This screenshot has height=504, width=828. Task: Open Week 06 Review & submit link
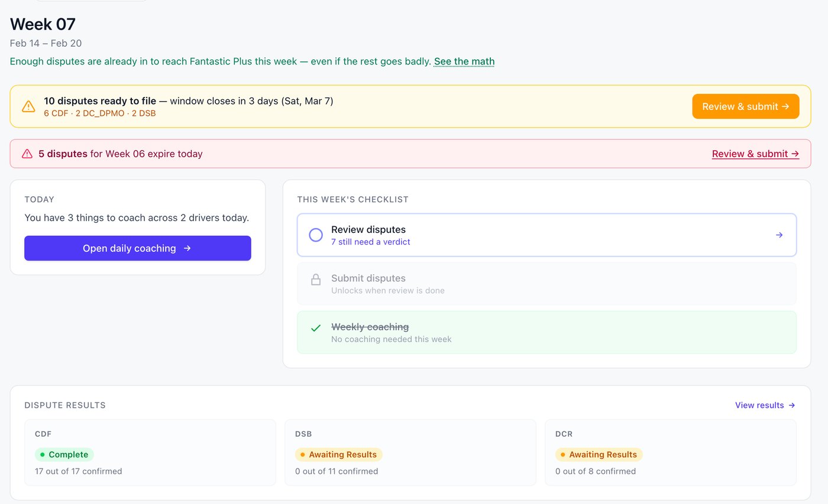click(755, 154)
